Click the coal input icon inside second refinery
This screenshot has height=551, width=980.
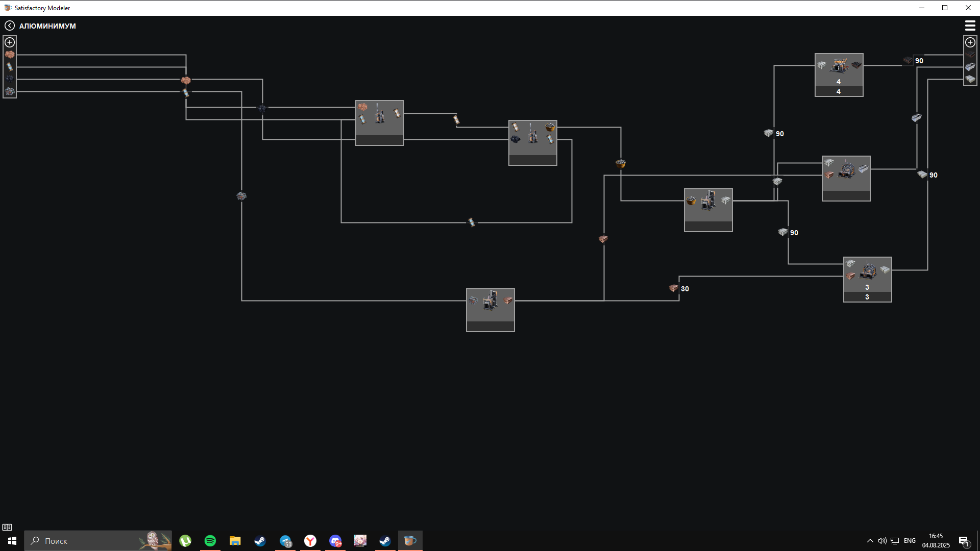(x=516, y=139)
